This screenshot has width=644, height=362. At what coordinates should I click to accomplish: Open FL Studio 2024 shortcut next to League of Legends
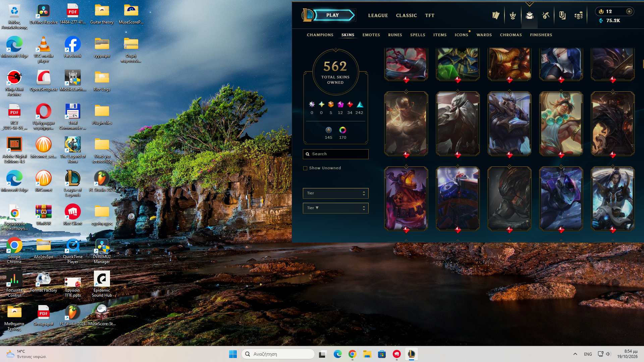click(x=102, y=181)
